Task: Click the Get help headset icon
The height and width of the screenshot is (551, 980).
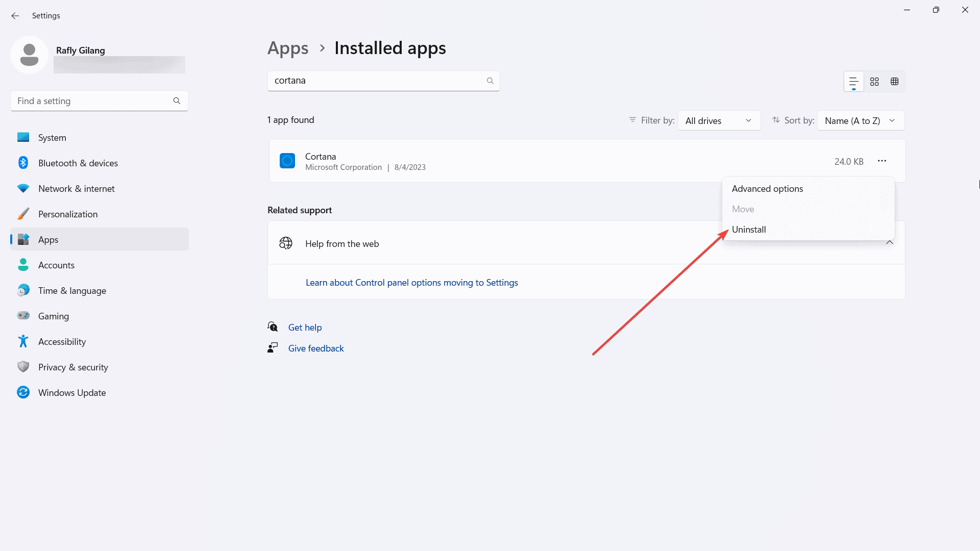Action: 273,327
